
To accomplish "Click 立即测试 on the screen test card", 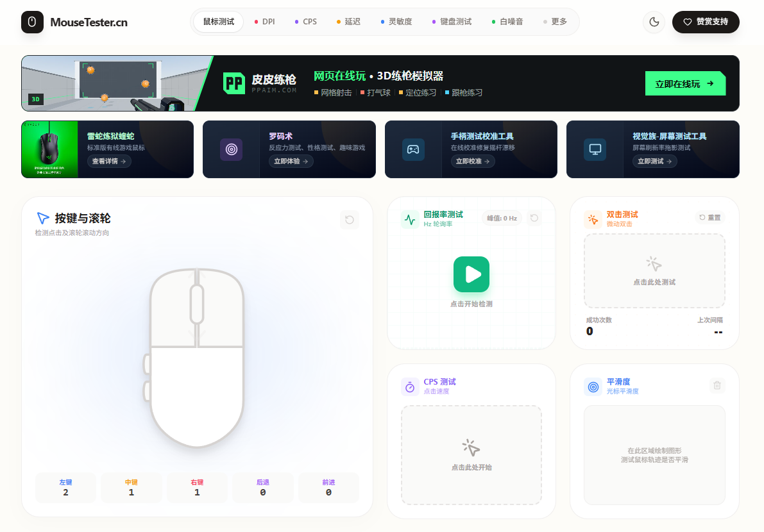I will coord(654,161).
